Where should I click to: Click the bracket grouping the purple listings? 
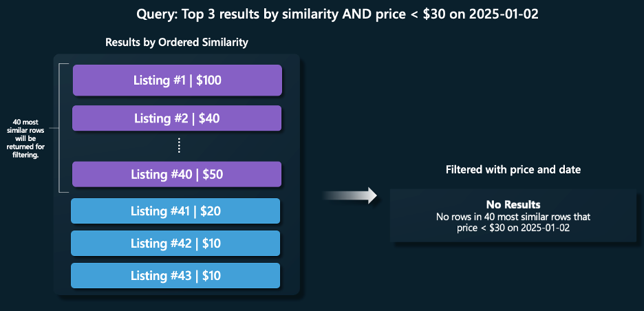60,128
